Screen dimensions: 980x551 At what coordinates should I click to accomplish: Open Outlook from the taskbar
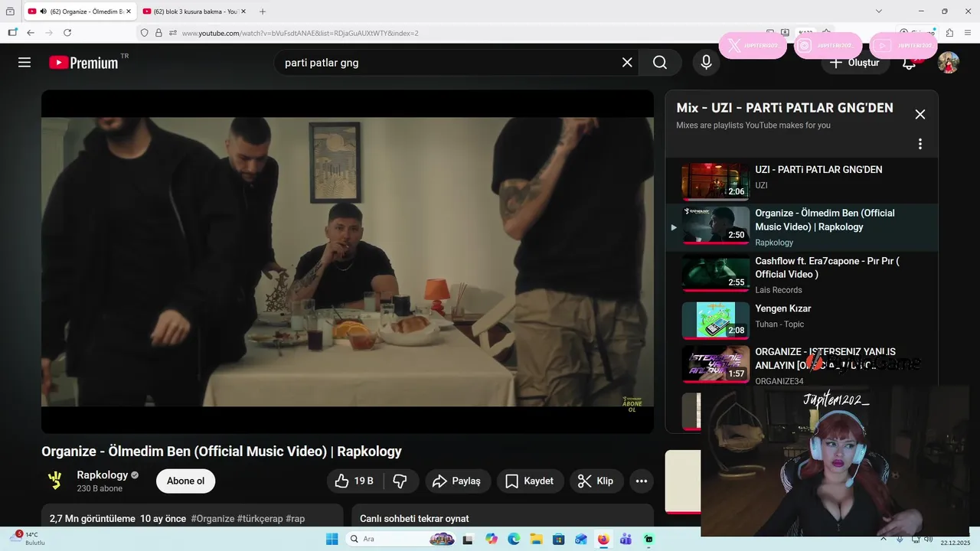tap(580, 539)
